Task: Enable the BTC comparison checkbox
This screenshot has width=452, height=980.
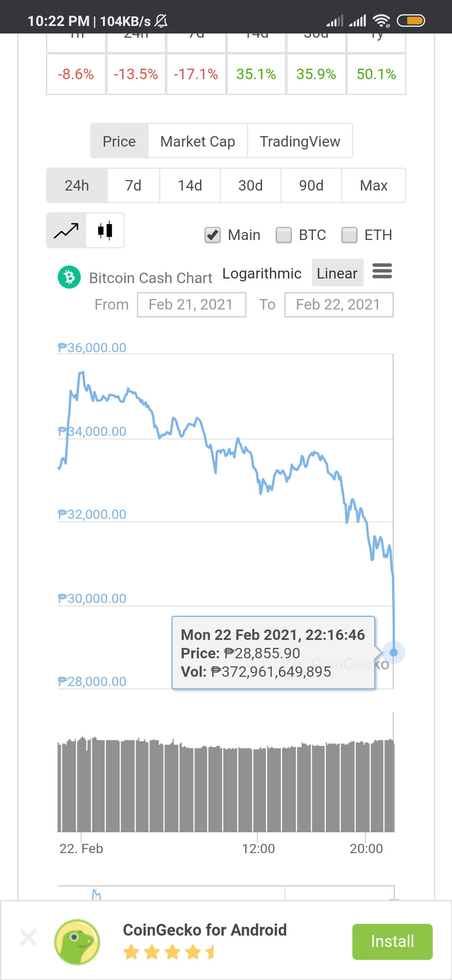Action: click(284, 235)
